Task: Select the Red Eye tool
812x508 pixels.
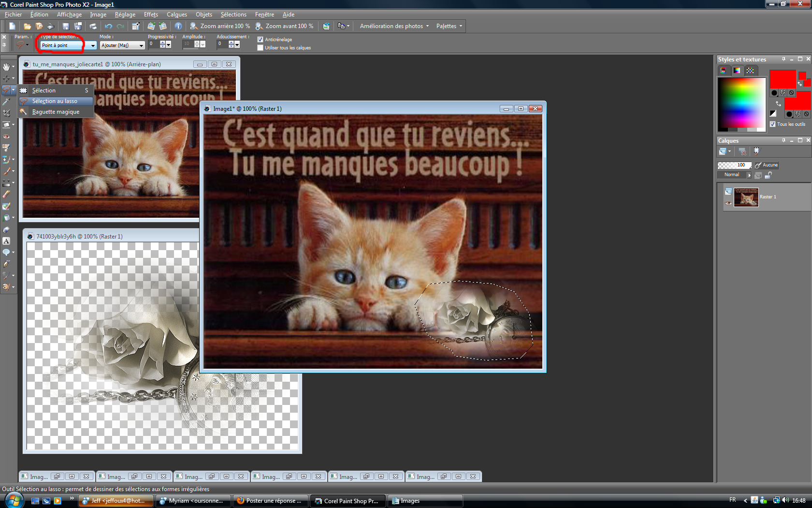Action: tap(6, 136)
